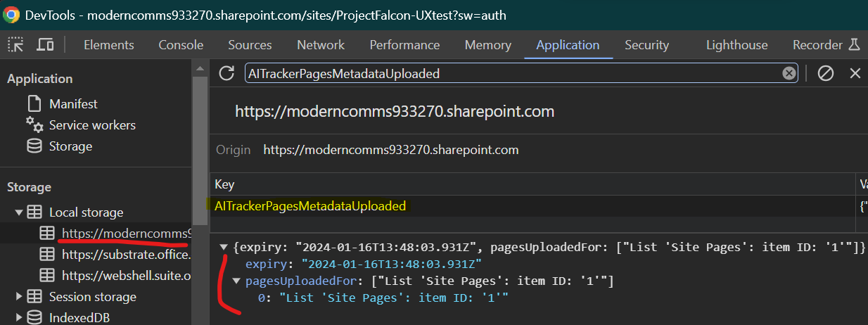Open the Security tab
868x325 pixels.
pyautogui.click(x=646, y=45)
